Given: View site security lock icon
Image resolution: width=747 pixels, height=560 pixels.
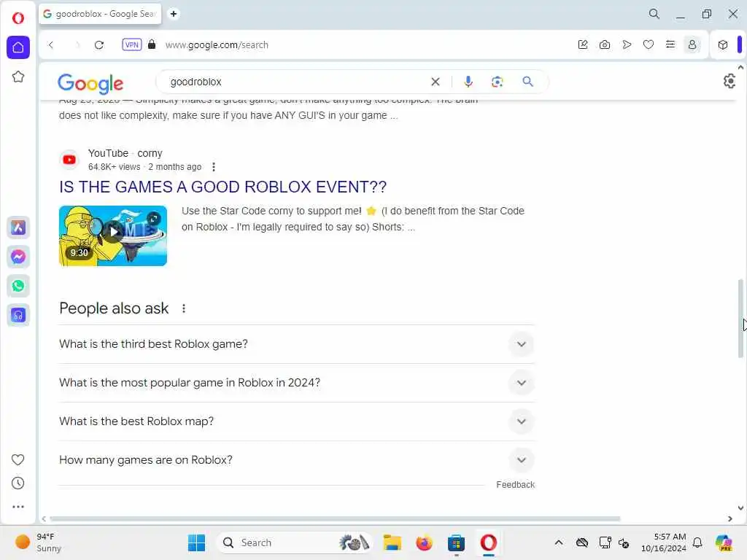Looking at the screenshot, I should 152,44.
